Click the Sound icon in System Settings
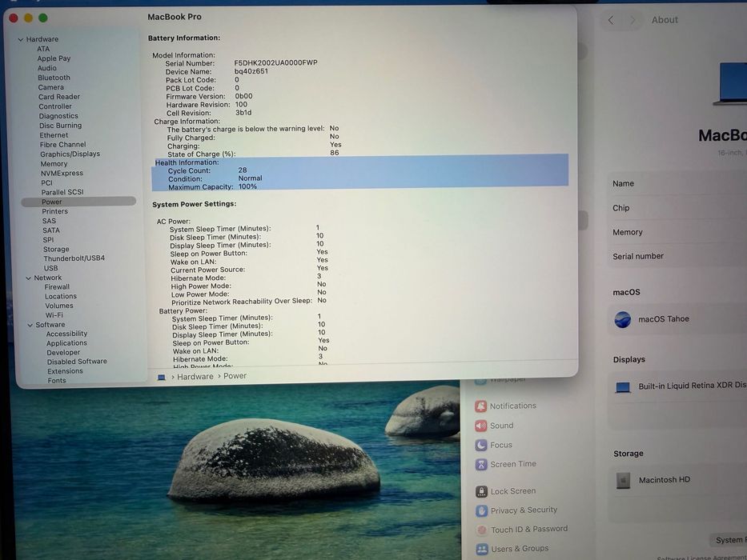Viewport: 747px width, 560px height. (480, 426)
